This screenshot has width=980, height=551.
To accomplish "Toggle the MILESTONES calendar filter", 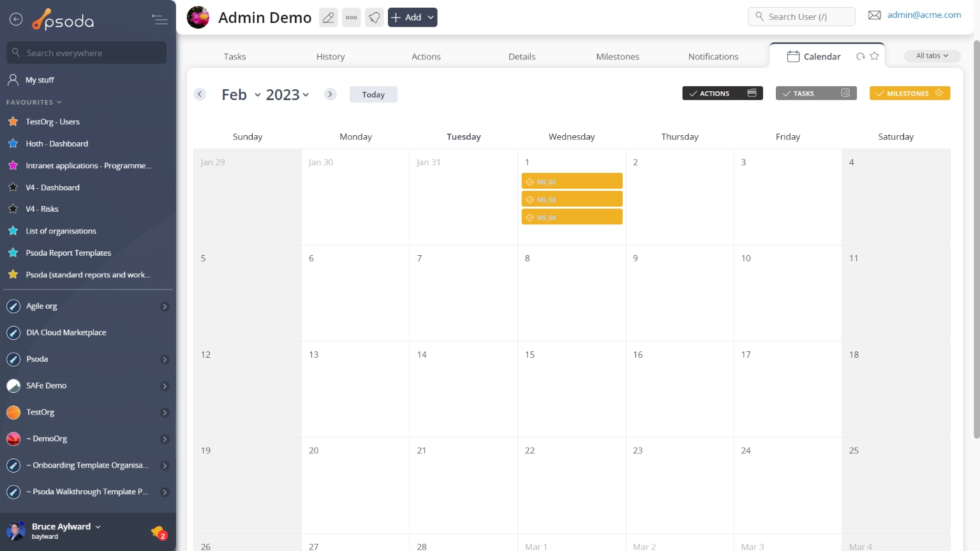I will pos(910,93).
